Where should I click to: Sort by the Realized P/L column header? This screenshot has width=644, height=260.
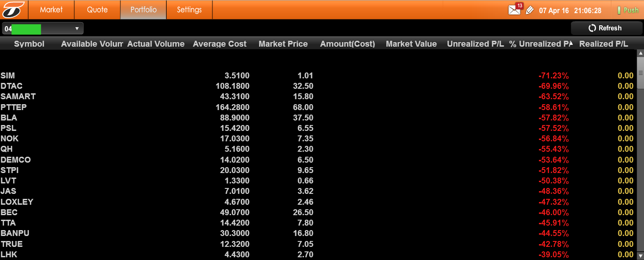click(604, 44)
